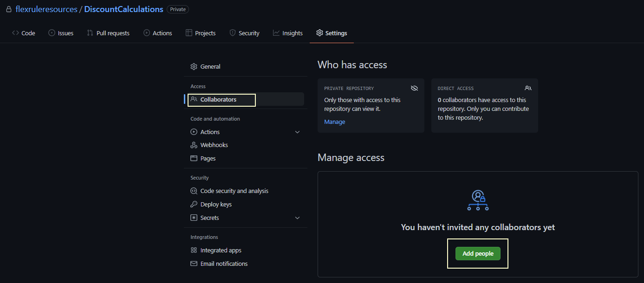Switch to the Issues tab
This screenshot has height=283, width=644.
tap(61, 33)
